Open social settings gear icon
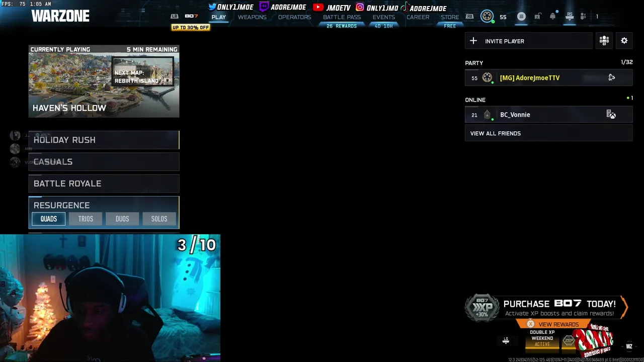This screenshot has height=362, width=644. click(x=624, y=41)
